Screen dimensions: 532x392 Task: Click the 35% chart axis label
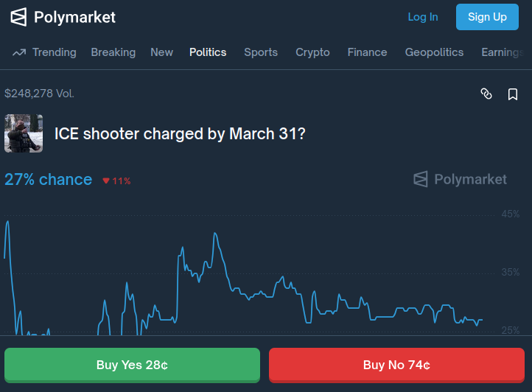(511, 272)
